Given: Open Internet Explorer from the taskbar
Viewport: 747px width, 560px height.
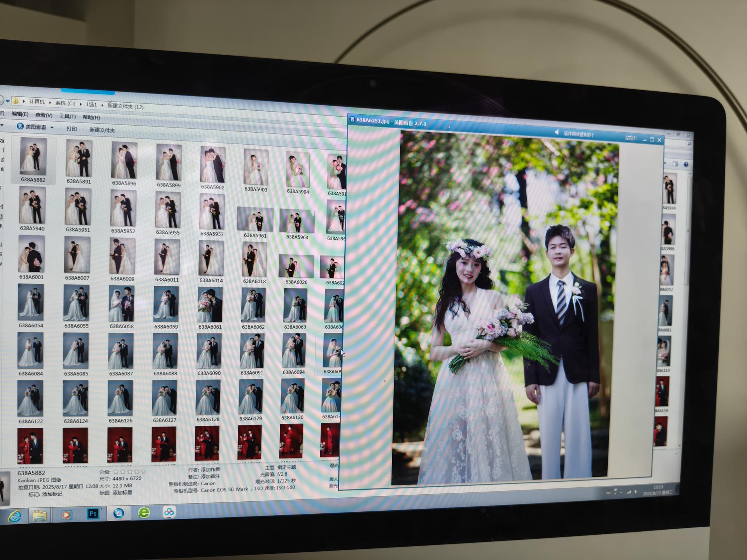Looking at the screenshot, I should pyautogui.click(x=15, y=516).
